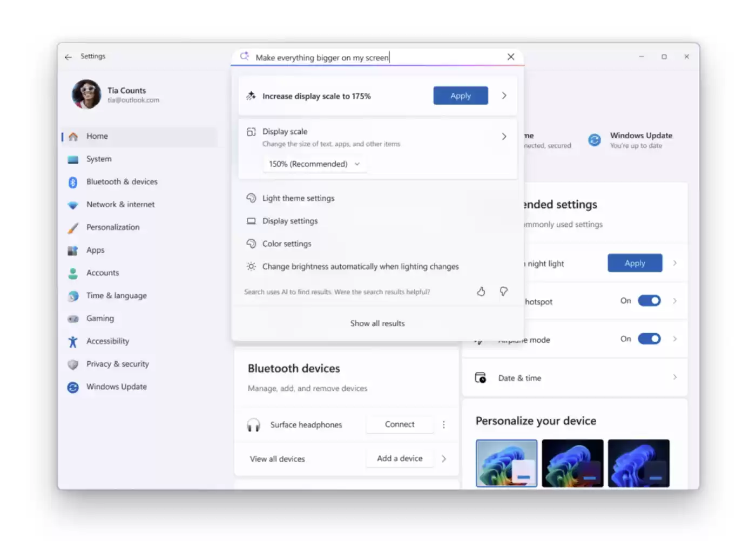Apply the 175% display scale increase
Image resolution: width=756 pixels, height=541 pixels.
click(460, 96)
